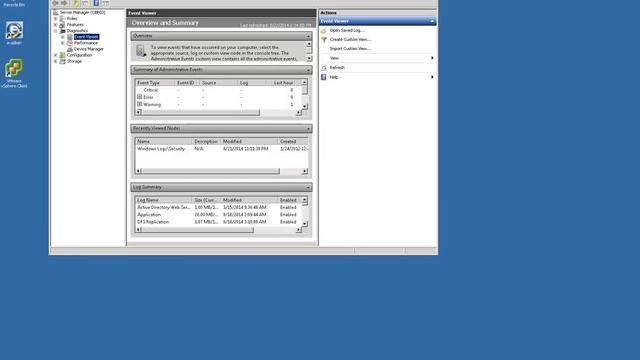Sort by the Created column header
The image size is (640, 360).
coord(293,142)
